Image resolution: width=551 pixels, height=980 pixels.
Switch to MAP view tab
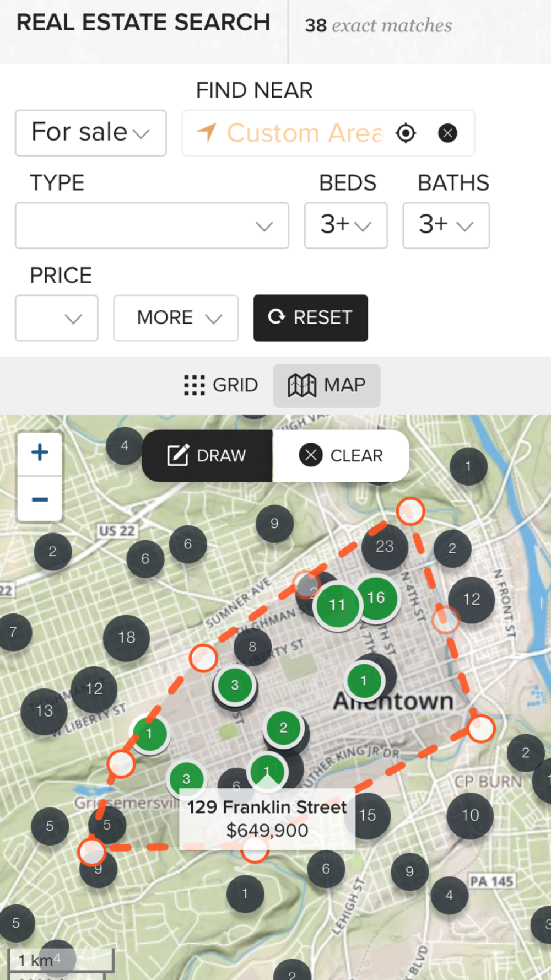pyautogui.click(x=327, y=385)
